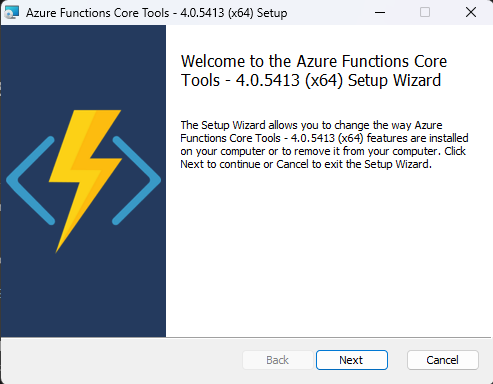Click the installer icon in title bar
The height and width of the screenshot is (384, 493).
point(12,13)
